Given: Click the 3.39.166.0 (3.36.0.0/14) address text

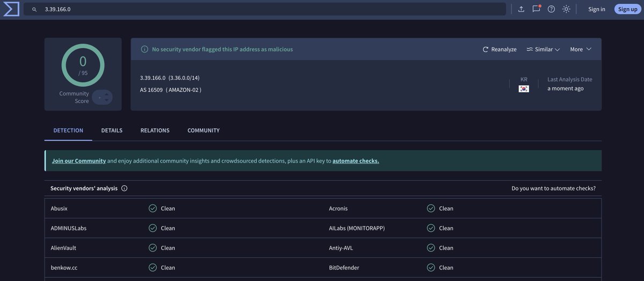Looking at the screenshot, I should (x=170, y=78).
